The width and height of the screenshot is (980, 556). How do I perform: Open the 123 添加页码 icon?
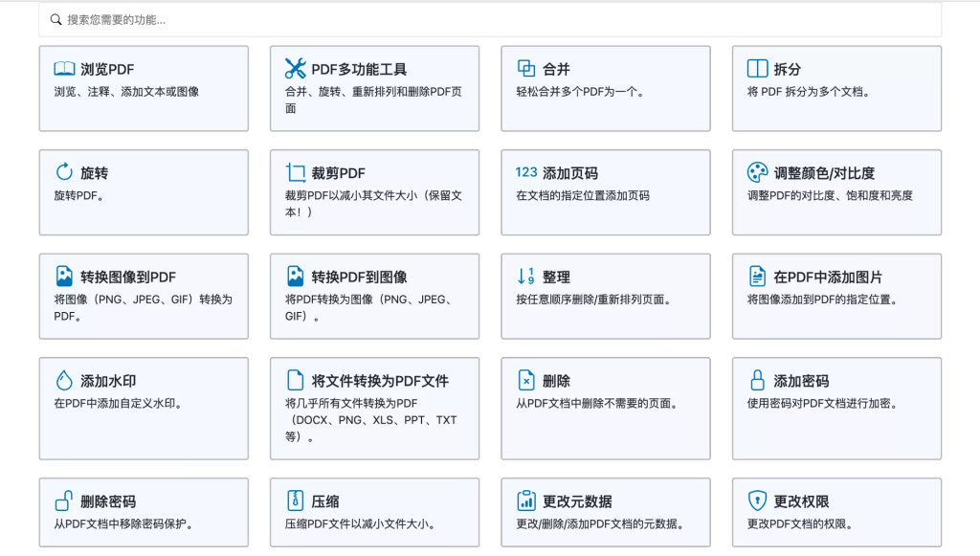526,172
